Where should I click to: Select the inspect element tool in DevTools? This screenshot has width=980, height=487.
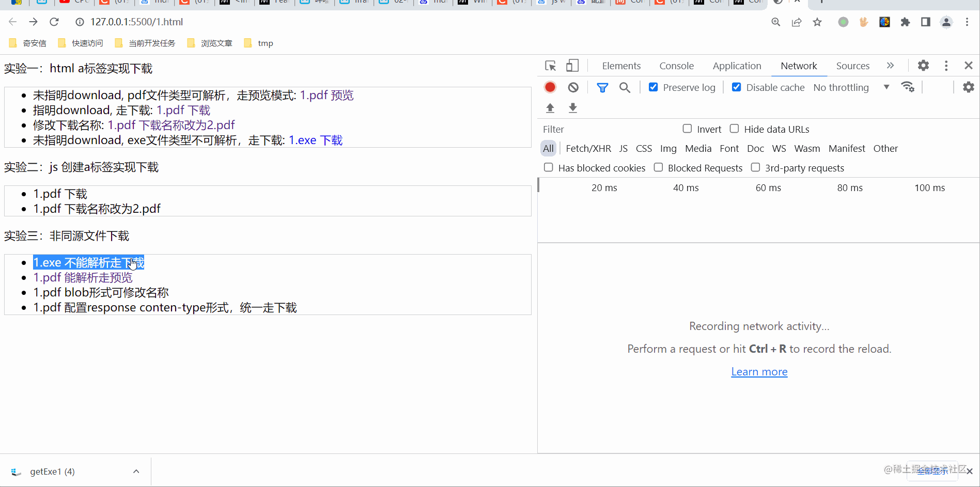pyautogui.click(x=550, y=66)
